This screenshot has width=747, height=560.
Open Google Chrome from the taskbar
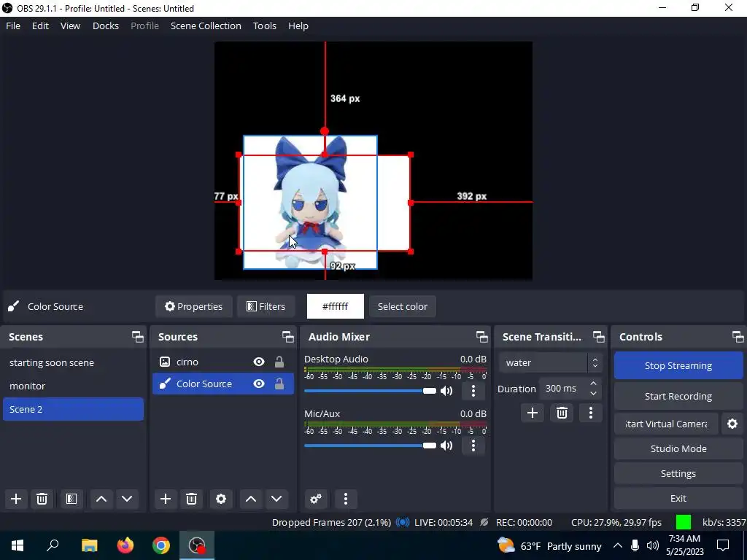point(161,545)
